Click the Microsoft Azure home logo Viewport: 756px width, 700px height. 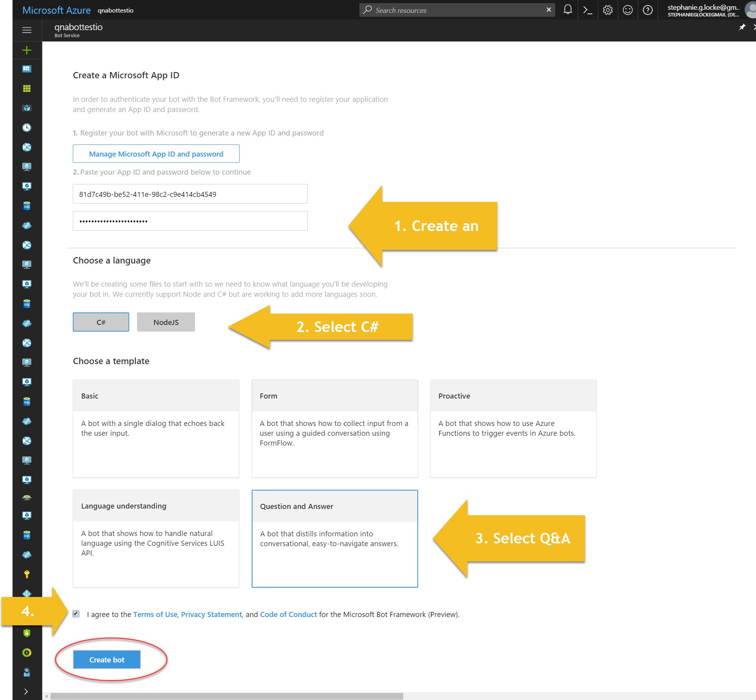click(x=56, y=10)
